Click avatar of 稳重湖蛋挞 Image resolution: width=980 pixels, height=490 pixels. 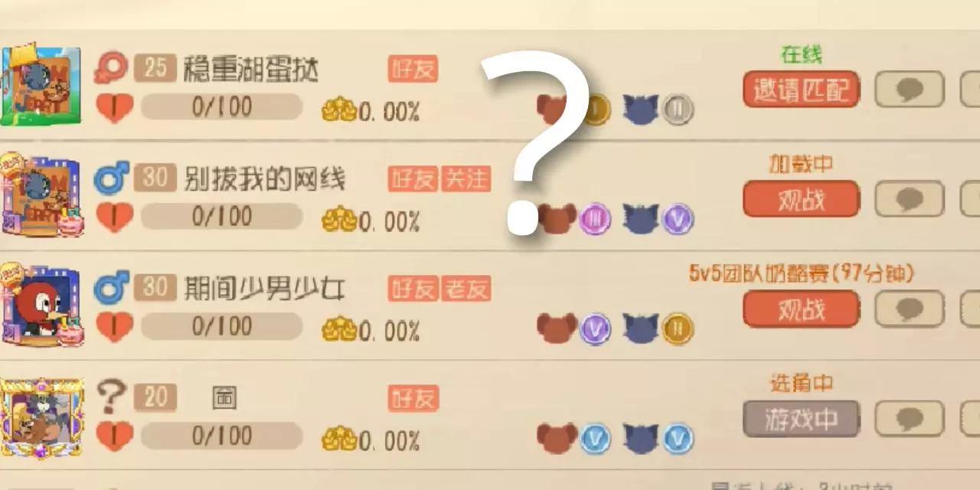41,85
